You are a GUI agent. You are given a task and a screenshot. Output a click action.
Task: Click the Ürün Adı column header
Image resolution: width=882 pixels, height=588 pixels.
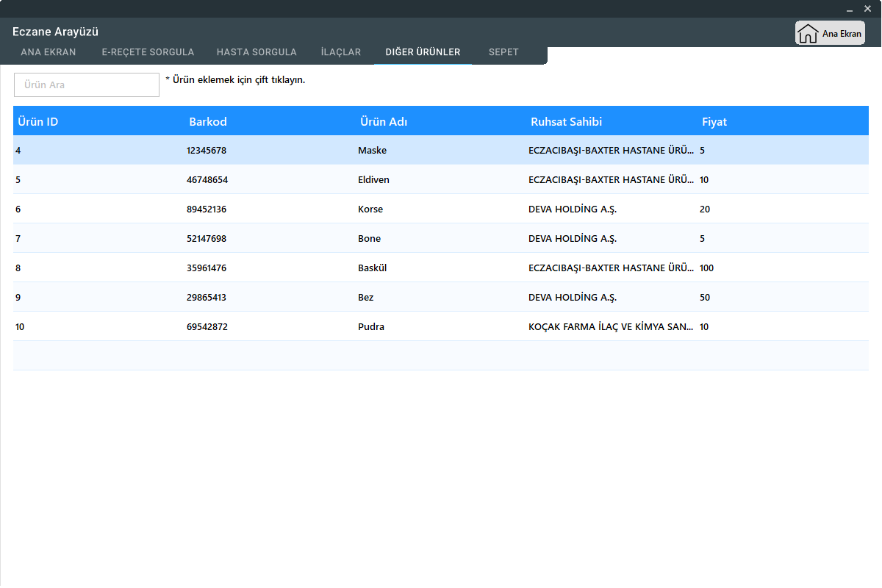[384, 122]
